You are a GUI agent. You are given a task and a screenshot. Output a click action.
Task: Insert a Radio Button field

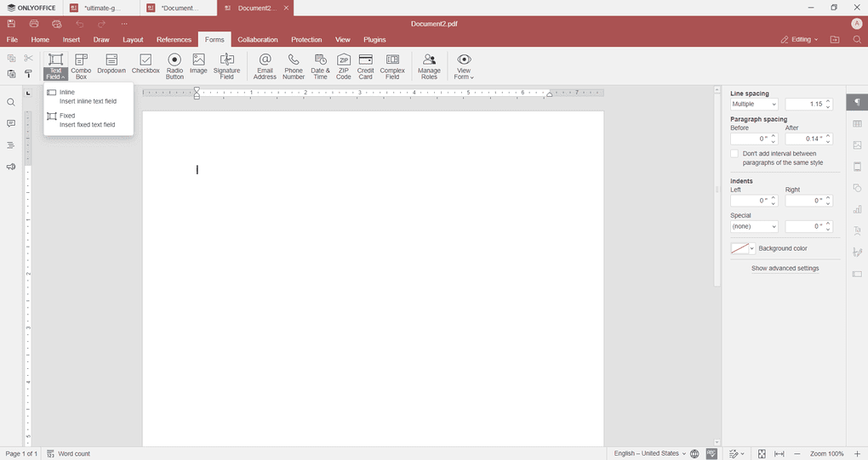pos(174,66)
